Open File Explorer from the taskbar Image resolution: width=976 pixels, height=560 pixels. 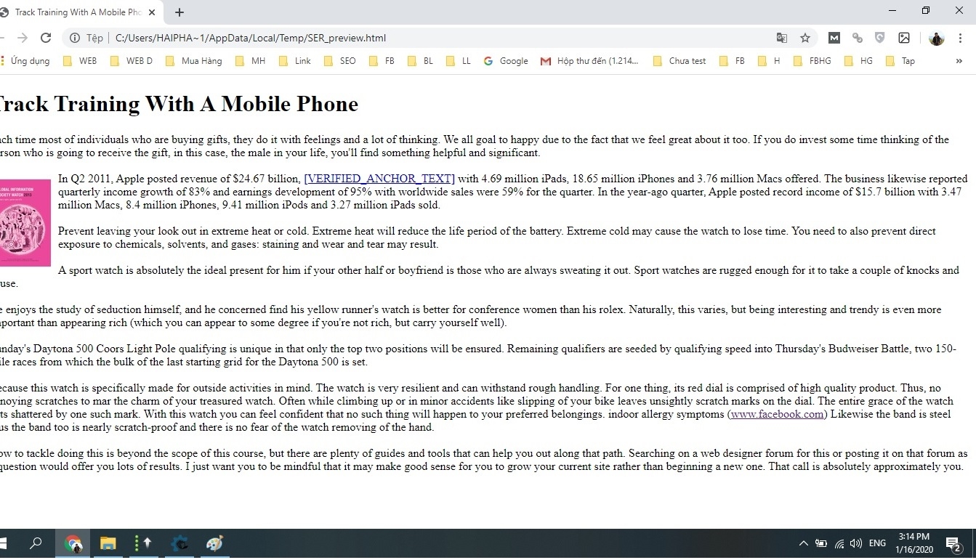point(108,543)
